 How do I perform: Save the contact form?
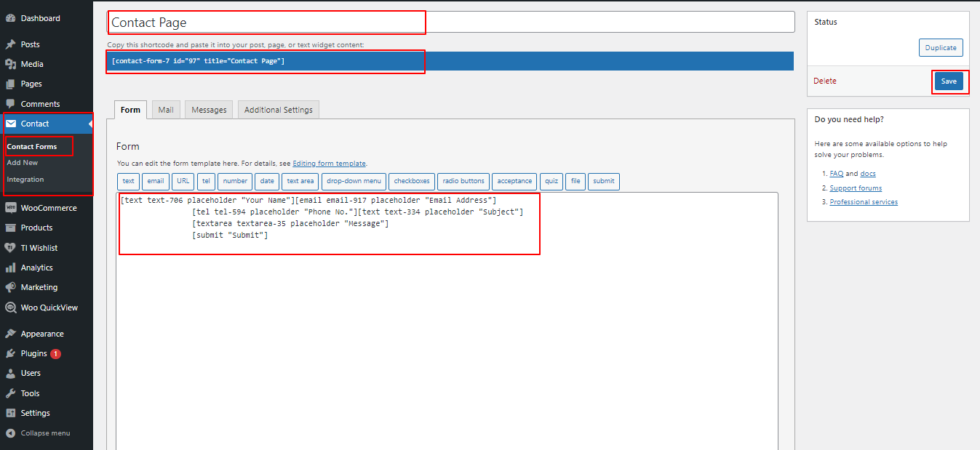click(949, 81)
